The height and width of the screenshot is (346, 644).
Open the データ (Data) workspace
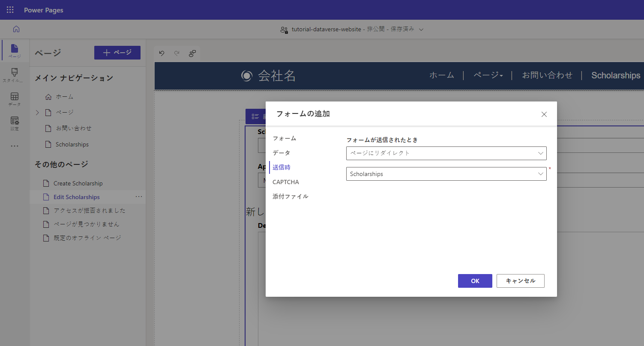15,99
